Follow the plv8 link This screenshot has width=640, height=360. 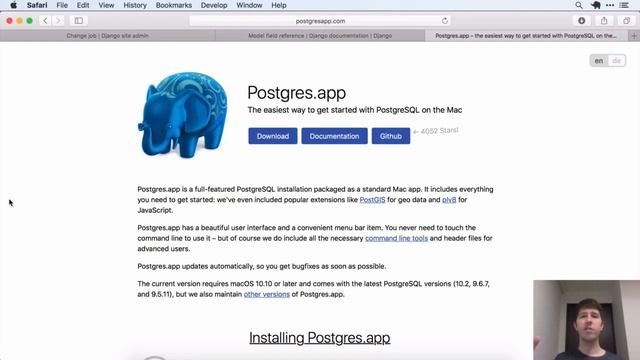(449, 200)
